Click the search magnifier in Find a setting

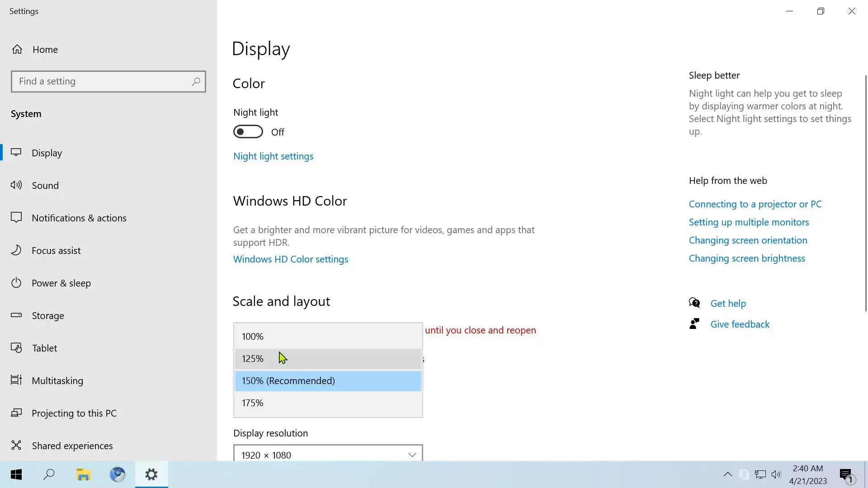click(196, 82)
